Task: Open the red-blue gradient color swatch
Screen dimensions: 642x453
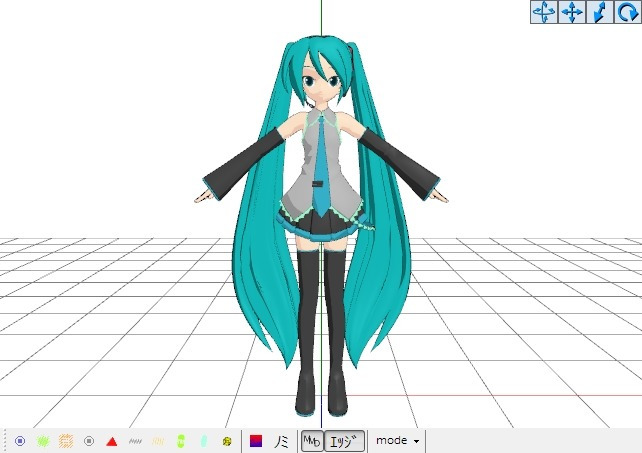Action: coord(256,441)
